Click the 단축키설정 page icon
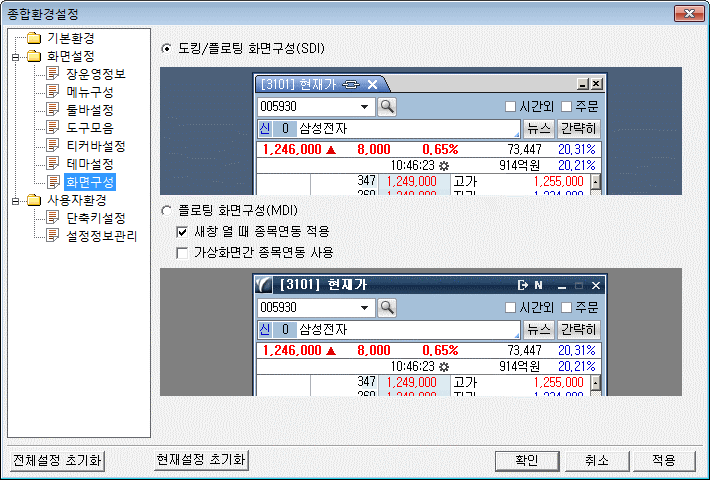Image resolution: width=710 pixels, height=480 pixels. [x=53, y=218]
